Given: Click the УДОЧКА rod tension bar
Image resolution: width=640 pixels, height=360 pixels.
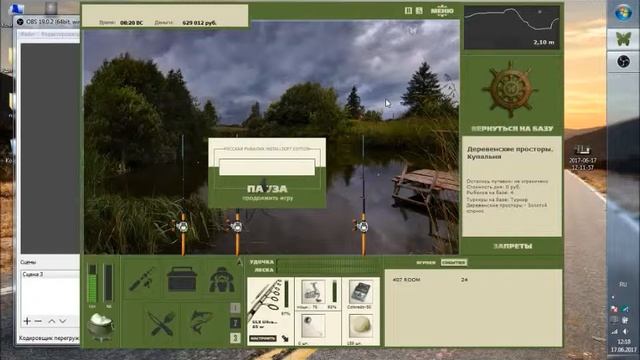Looking at the screenshot, I should point(329,262).
